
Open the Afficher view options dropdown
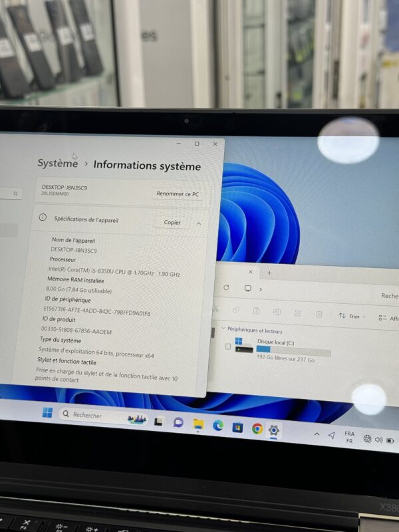[388, 319]
